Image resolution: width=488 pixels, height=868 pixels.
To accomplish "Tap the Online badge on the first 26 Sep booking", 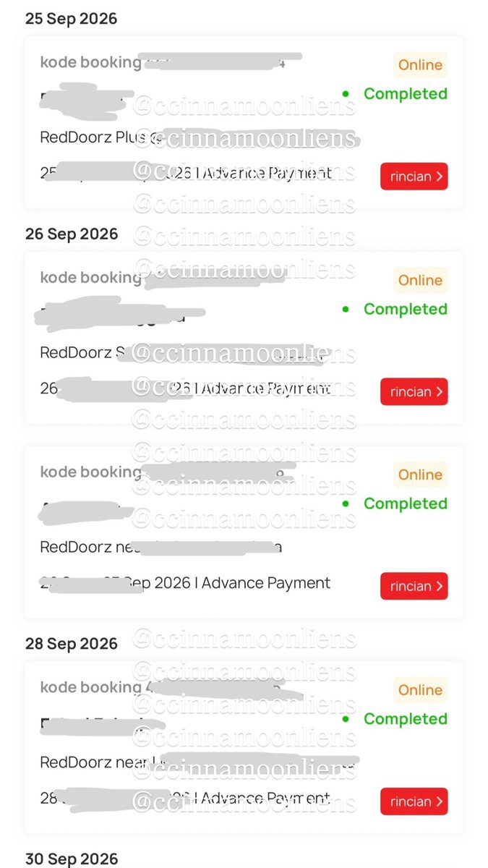I will 420,281.
